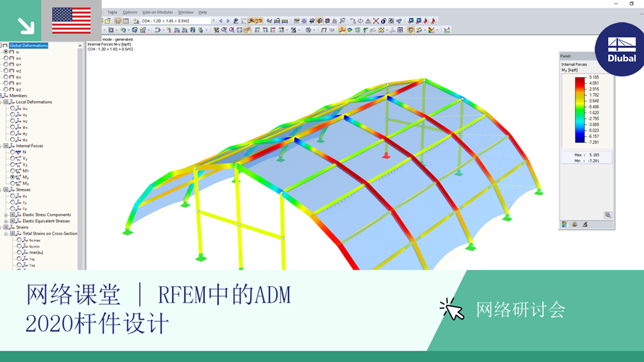Select global deformation uX radio button
Image resolution: width=644 pixels, height=362 pixels.
tap(6, 58)
